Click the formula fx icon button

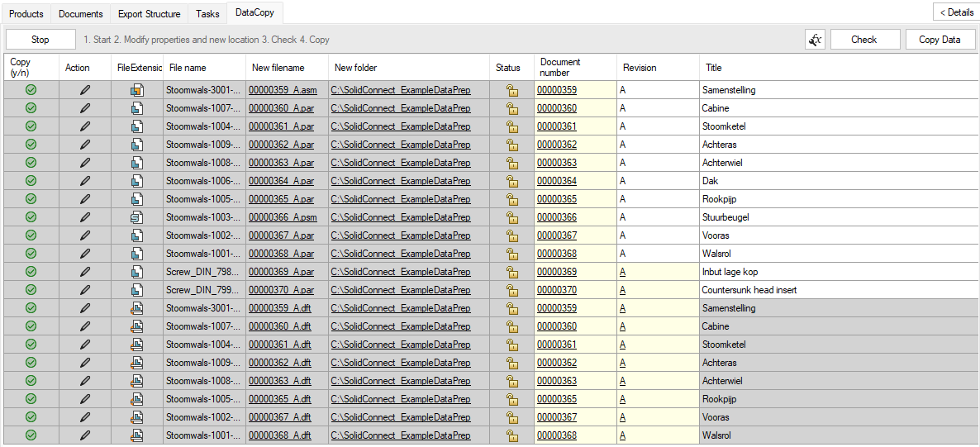(x=815, y=40)
